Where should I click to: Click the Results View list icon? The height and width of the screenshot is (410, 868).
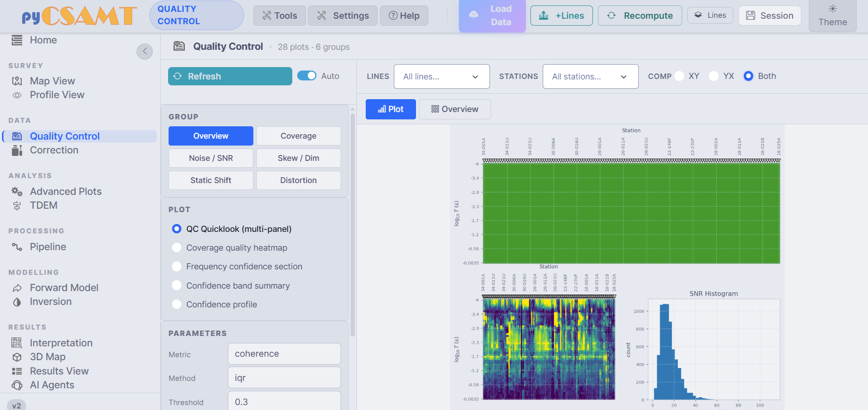coord(17,371)
